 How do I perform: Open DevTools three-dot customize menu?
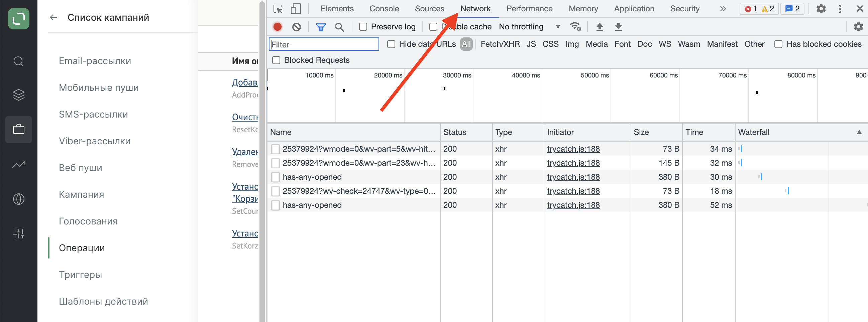coord(840,9)
